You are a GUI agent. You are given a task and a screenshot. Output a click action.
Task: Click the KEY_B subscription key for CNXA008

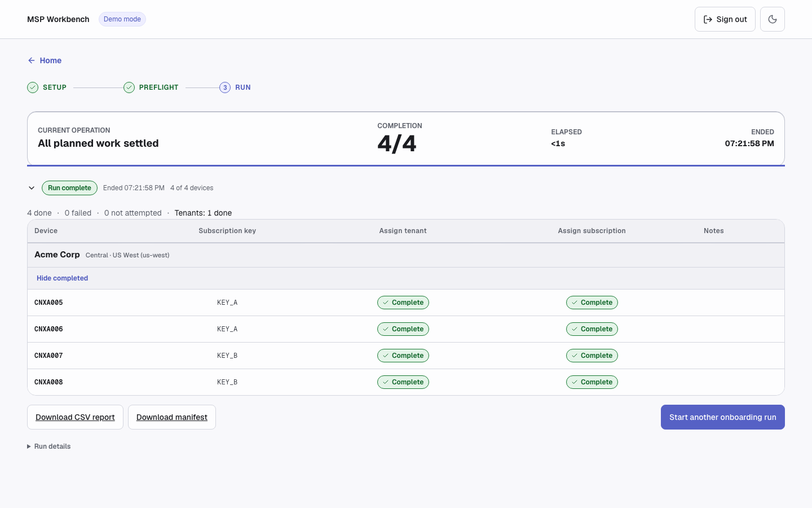click(x=227, y=382)
